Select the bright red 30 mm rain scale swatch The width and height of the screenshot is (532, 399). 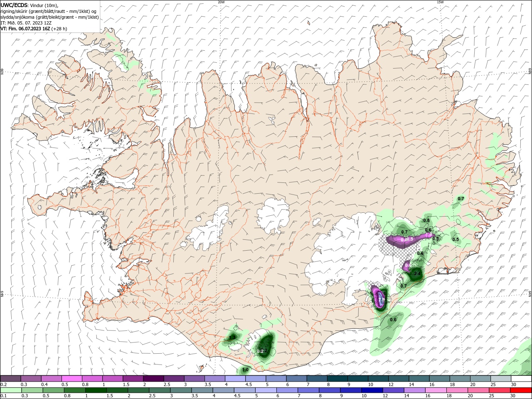pos(521,390)
